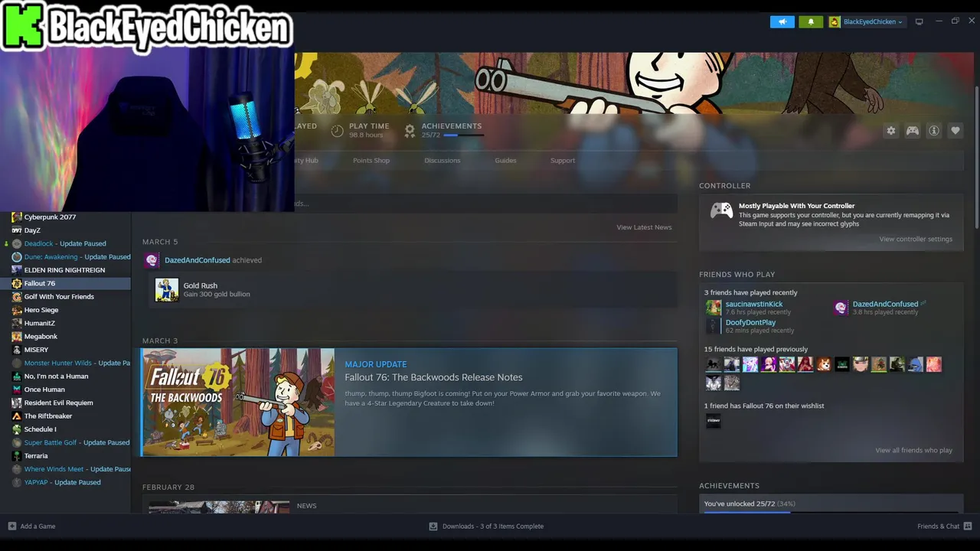Click saucinawstinKick's green avatar

tap(714, 308)
